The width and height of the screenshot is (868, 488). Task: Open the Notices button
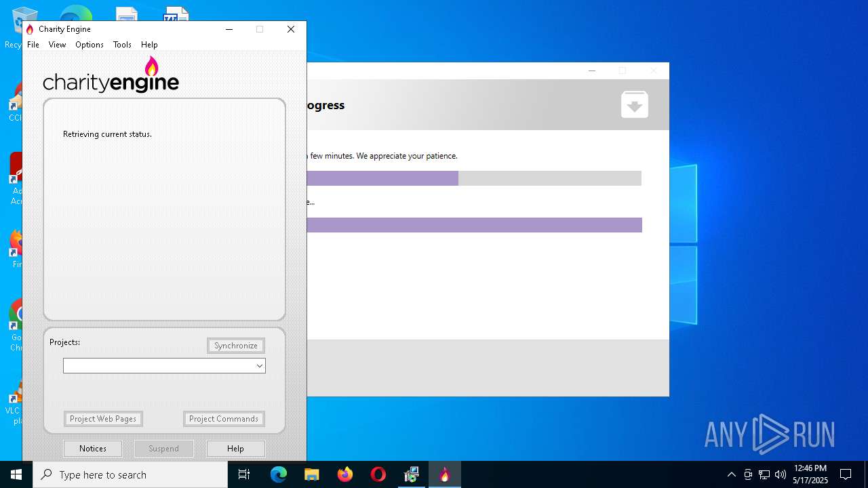click(x=93, y=449)
